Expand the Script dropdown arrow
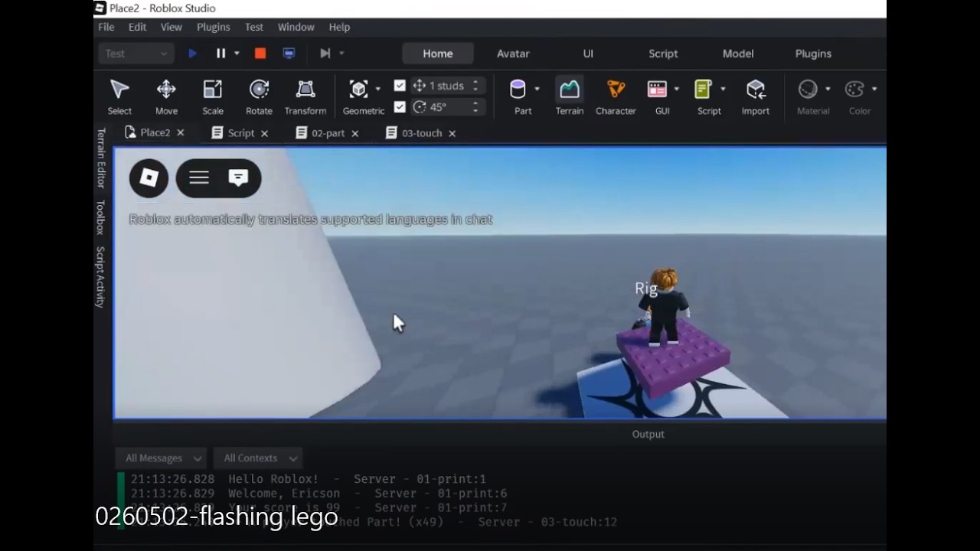 coord(722,89)
